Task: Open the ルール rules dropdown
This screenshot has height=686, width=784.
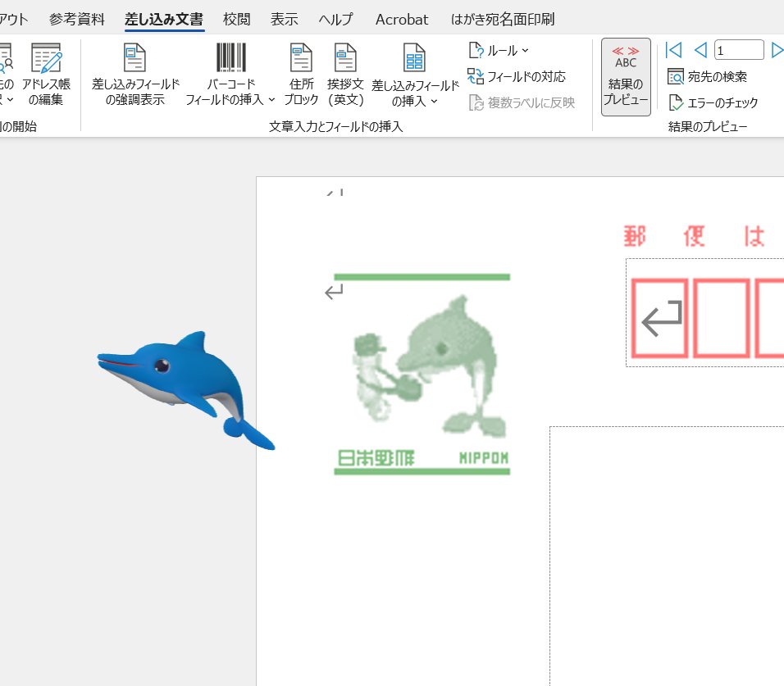Action: (x=499, y=51)
